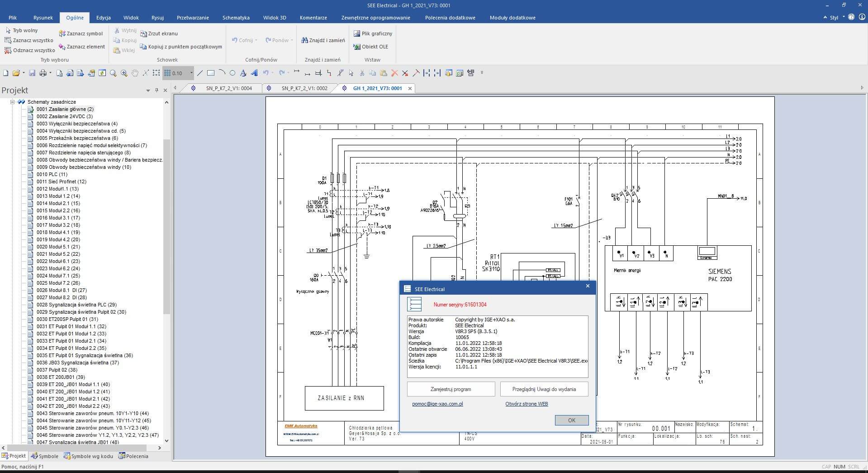
Task: Pin the Projekt panel with pushpin
Action: click(x=157, y=91)
